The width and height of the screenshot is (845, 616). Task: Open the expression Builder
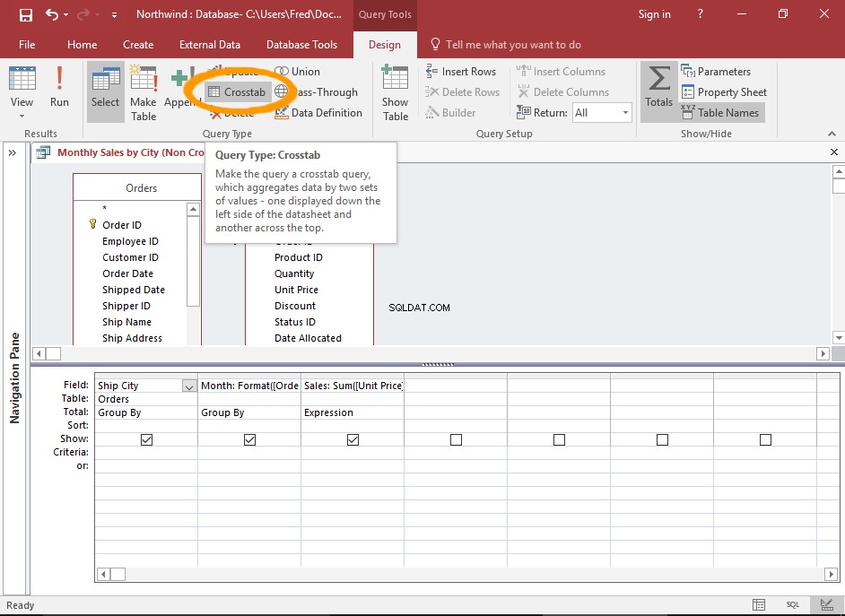[x=450, y=113]
